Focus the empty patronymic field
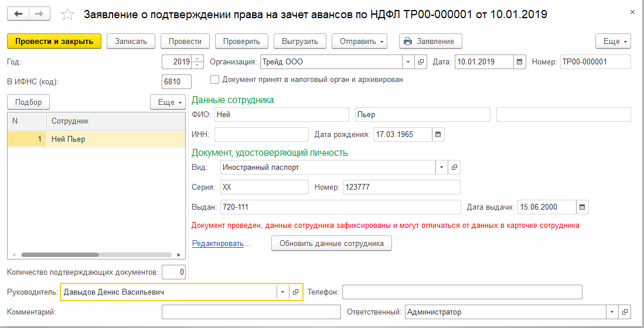The image size is (644, 328). tap(564, 115)
